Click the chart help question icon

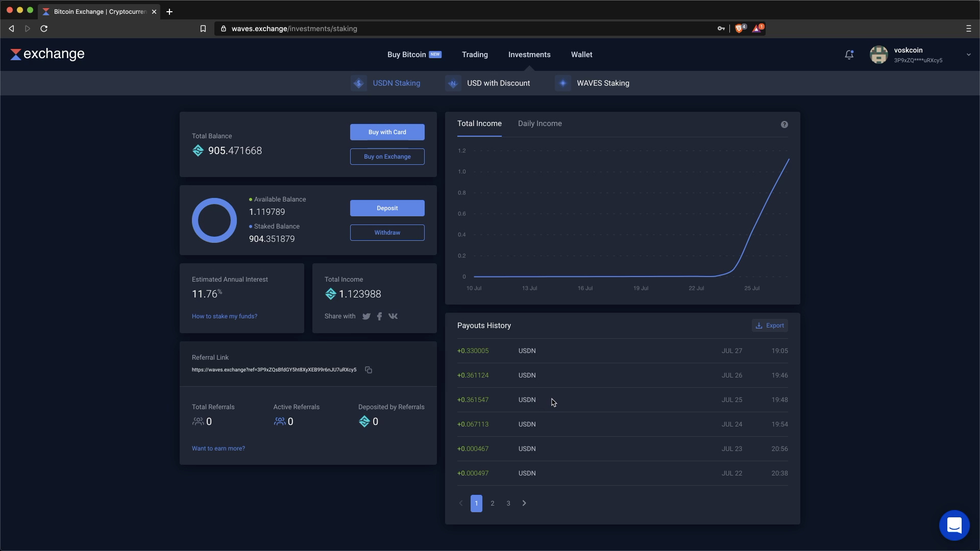[785, 124]
